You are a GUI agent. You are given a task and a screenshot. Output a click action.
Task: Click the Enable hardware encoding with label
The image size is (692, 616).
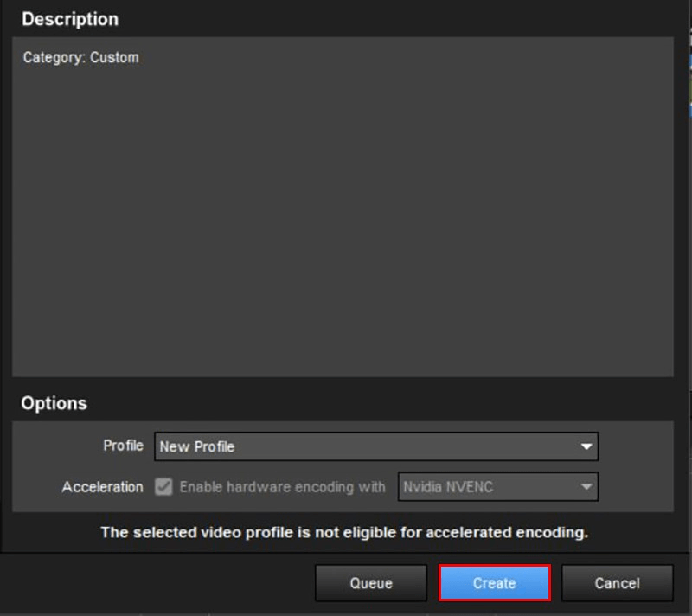[282, 487]
